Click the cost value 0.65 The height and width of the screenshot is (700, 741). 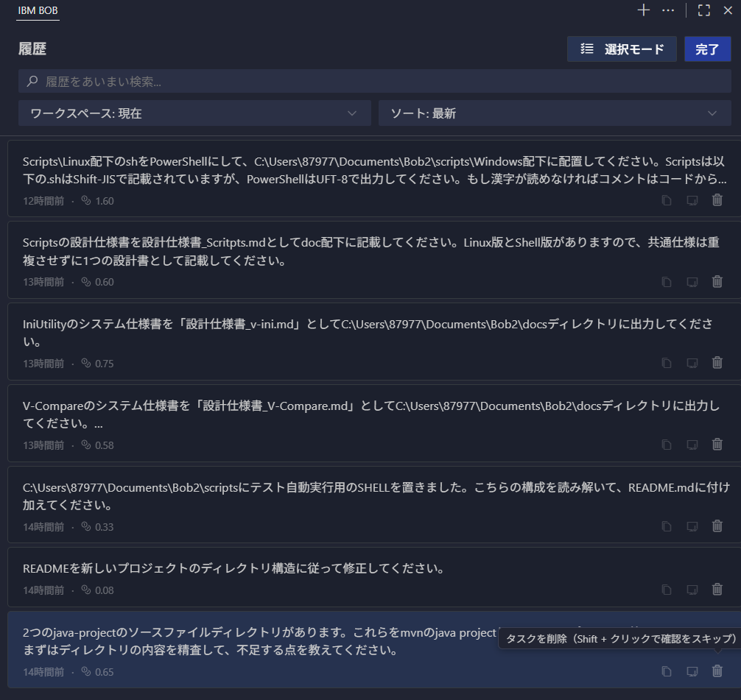tap(105, 672)
